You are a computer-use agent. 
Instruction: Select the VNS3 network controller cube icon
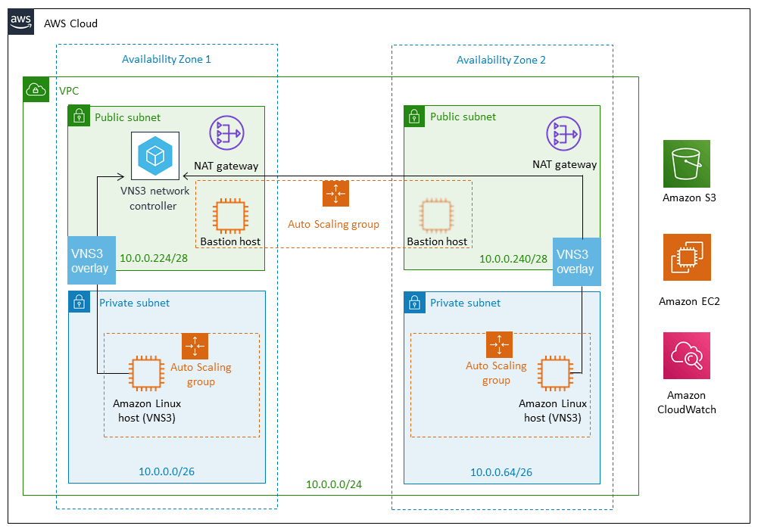tap(155, 156)
